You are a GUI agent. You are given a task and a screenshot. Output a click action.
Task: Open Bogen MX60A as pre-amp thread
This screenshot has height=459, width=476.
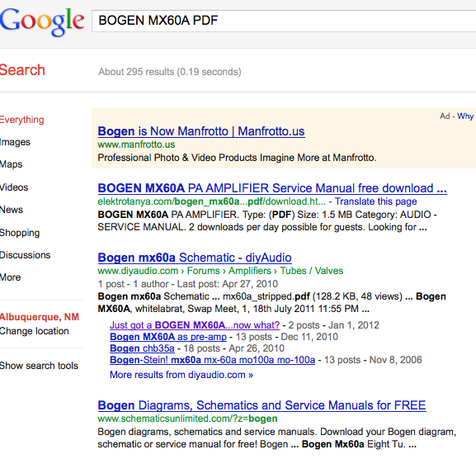point(168,337)
